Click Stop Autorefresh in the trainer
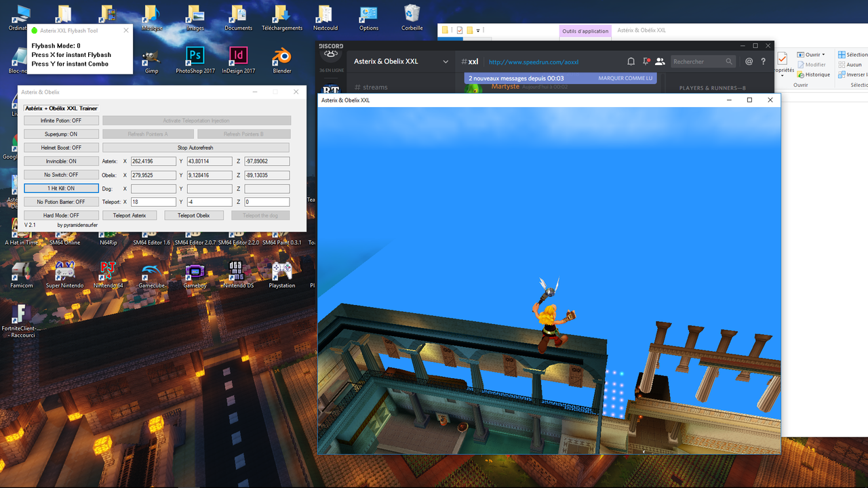868x488 pixels. click(x=195, y=148)
